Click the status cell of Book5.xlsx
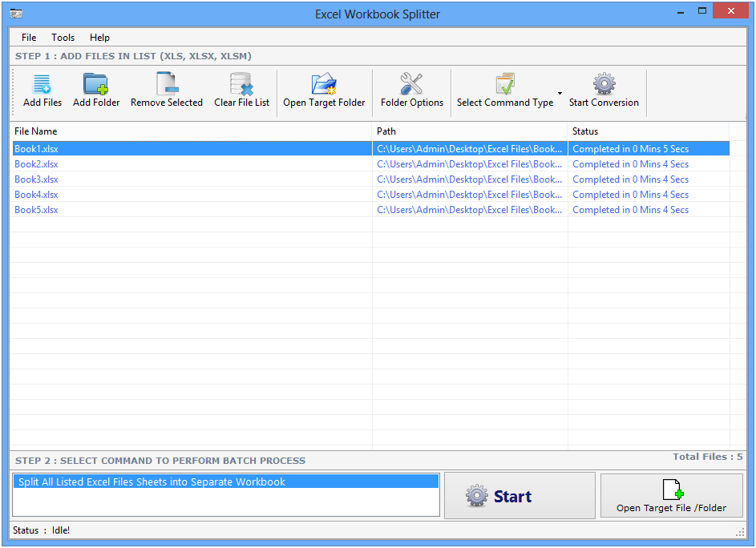Image resolution: width=756 pixels, height=548 pixels. pos(649,210)
